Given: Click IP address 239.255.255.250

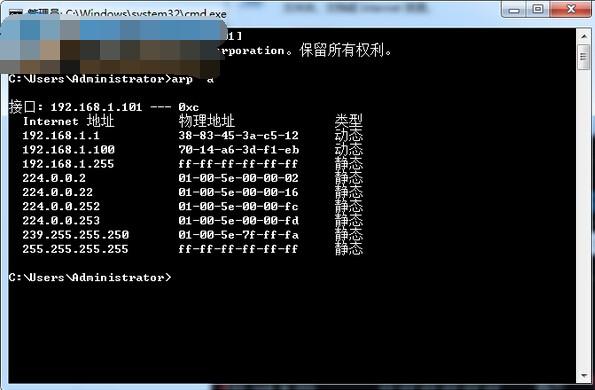Looking at the screenshot, I should (x=76, y=235).
